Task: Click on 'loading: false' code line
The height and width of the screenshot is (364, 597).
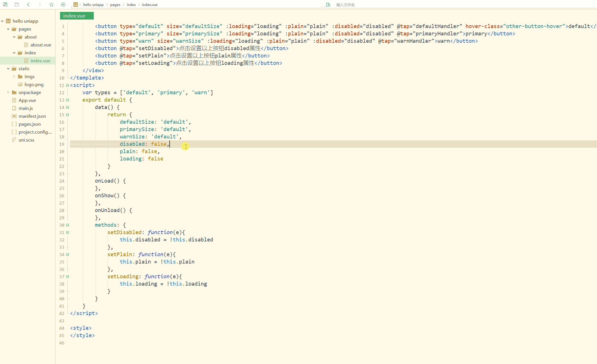Action: (x=141, y=159)
